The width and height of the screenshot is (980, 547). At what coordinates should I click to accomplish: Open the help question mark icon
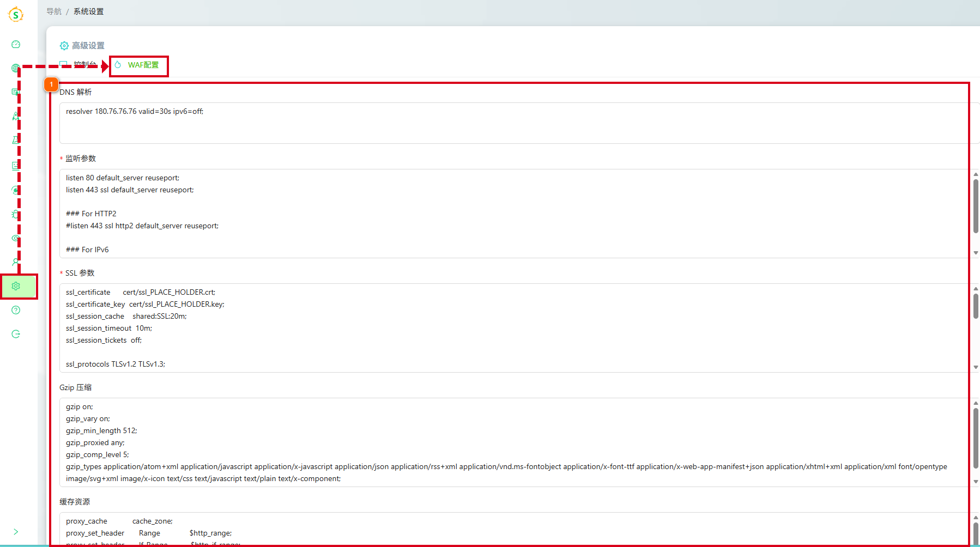tap(16, 310)
